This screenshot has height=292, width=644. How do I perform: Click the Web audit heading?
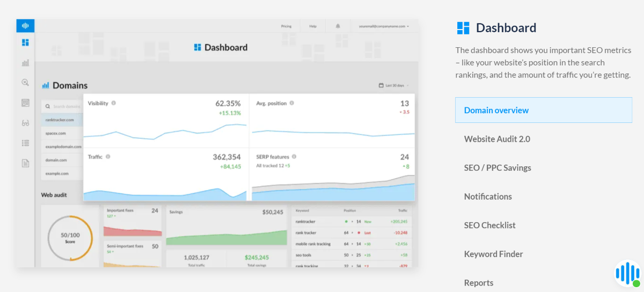54,195
